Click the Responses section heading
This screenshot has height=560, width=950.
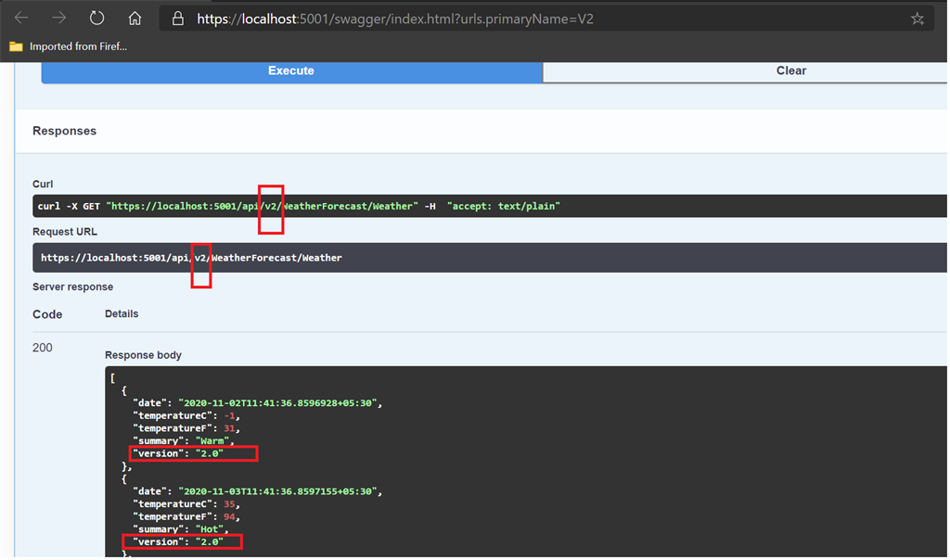64,131
